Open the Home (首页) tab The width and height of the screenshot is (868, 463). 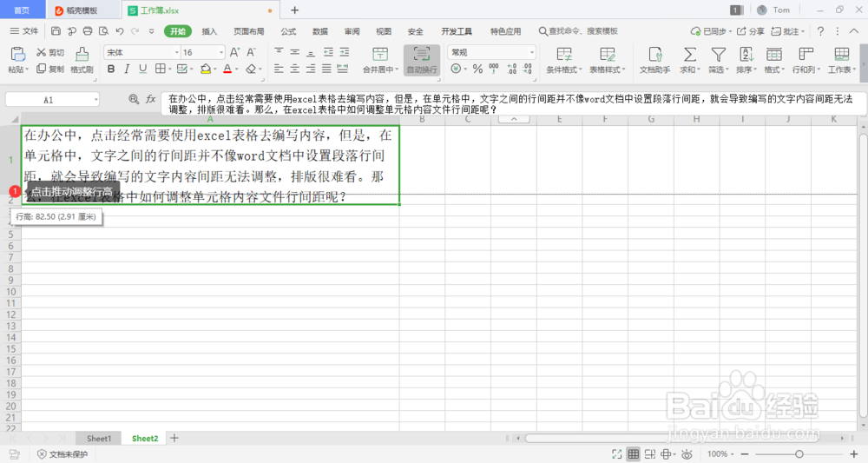(22, 10)
